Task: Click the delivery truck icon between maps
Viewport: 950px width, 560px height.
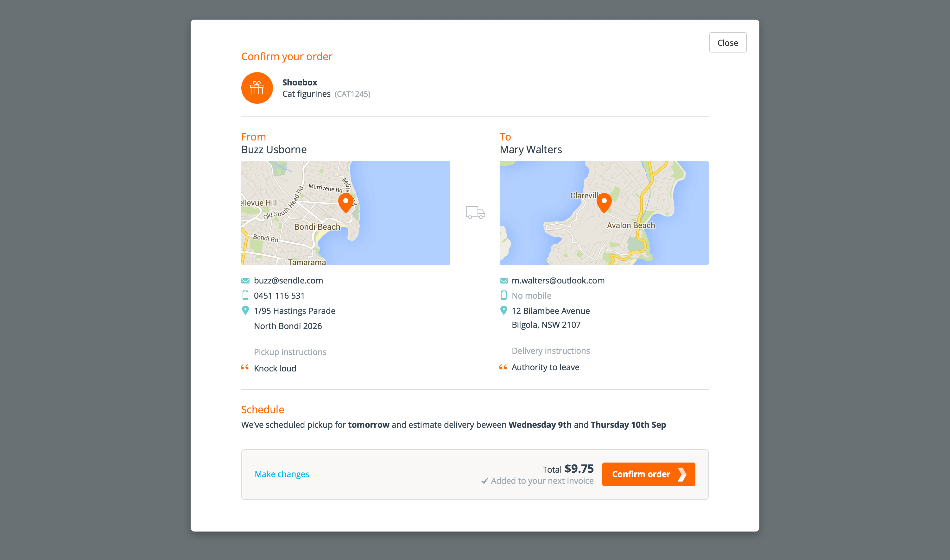Action: pyautogui.click(x=475, y=213)
